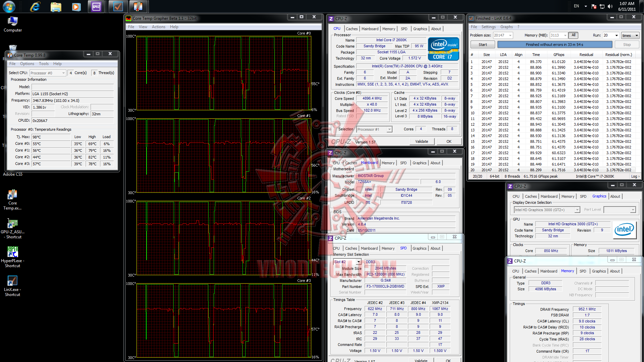Open the Computer desktop icon
The width and height of the screenshot is (644, 362).
click(13, 21)
